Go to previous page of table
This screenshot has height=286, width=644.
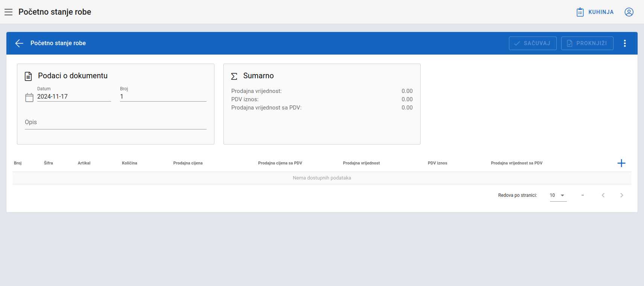pyautogui.click(x=603, y=195)
